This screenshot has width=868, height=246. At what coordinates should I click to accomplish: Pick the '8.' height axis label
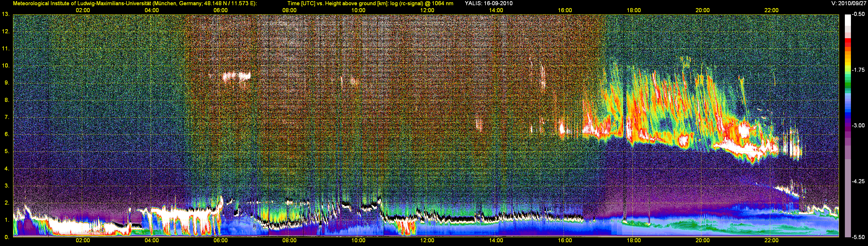7,100
